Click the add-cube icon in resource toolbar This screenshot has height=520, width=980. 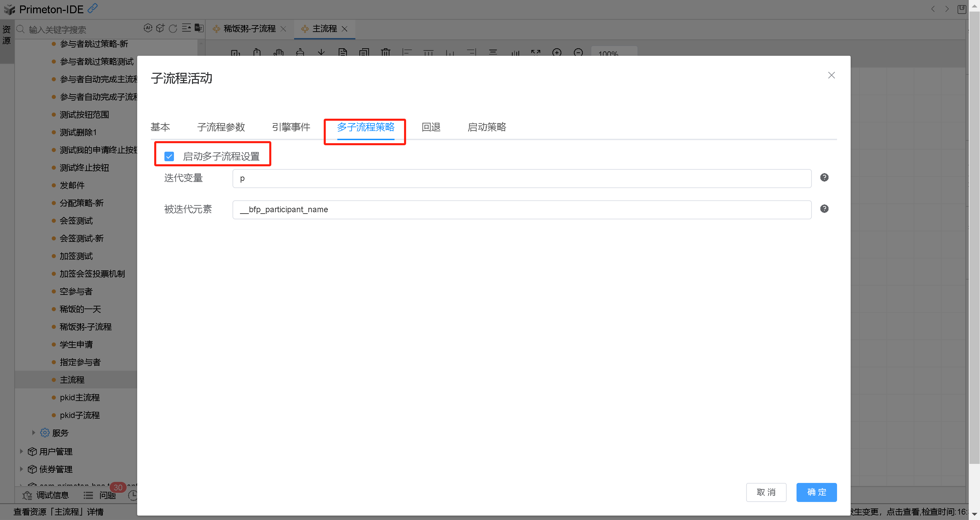tap(160, 28)
